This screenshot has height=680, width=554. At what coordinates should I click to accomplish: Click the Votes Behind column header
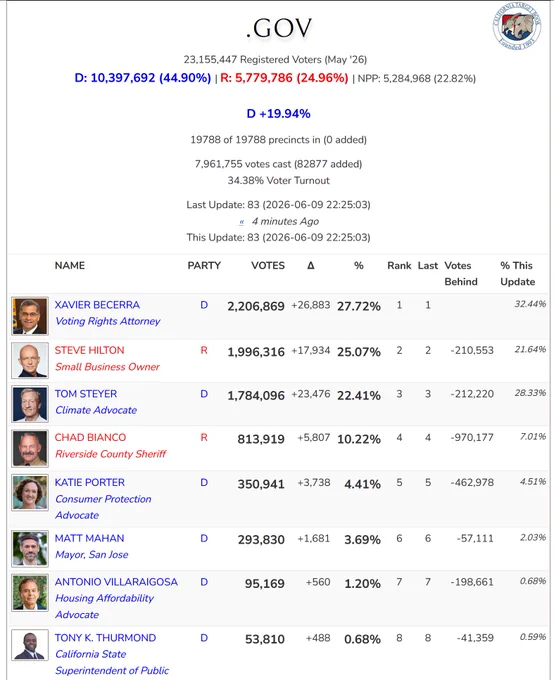click(461, 274)
